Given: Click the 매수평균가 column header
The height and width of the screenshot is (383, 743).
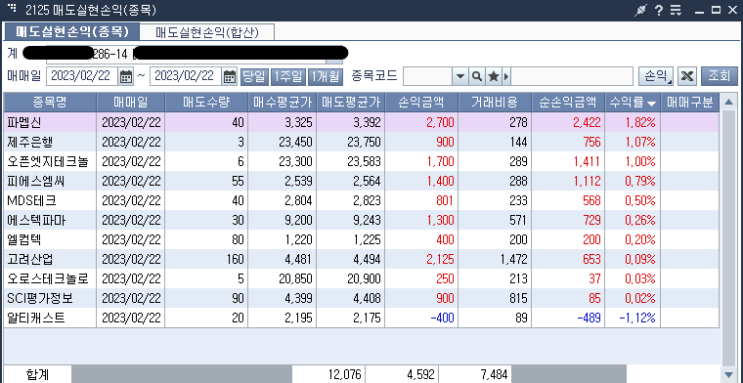Looking at the screenshot, I should click(x=282, y=102).
